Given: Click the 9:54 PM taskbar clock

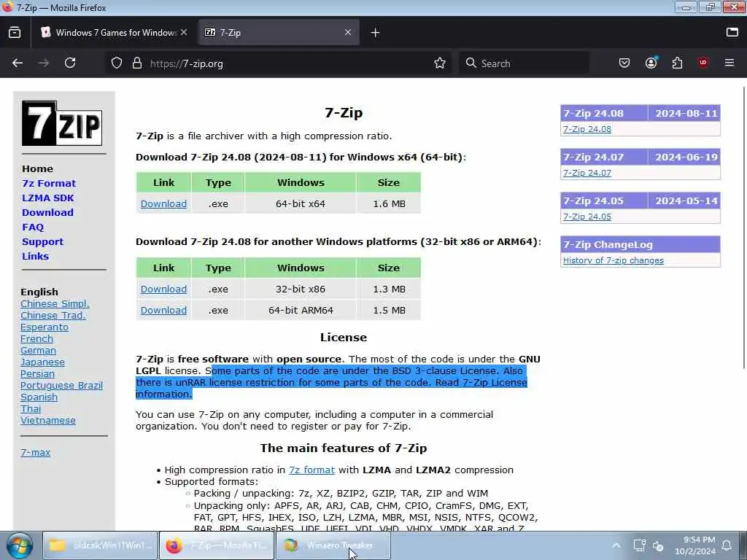Looking at the screenshot, I should tap(695, 545).
